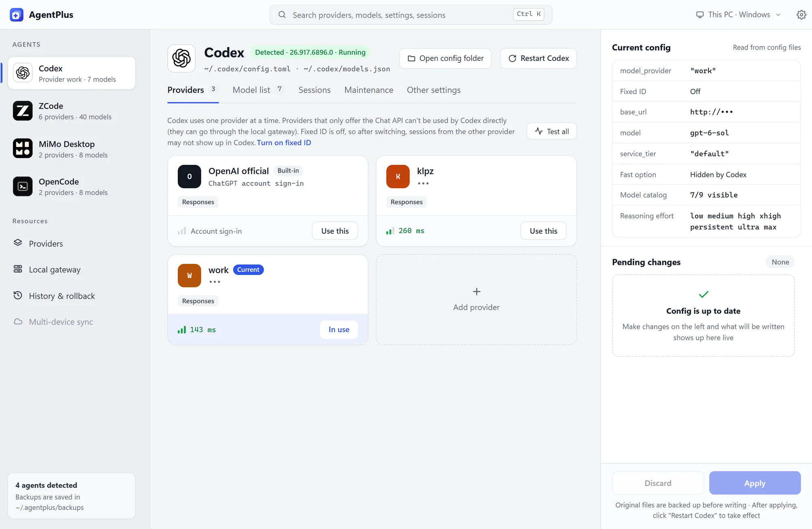The height and width of the screenshot is (529, 812).
Task: Click Responses tag on work card
Action: (x=198, y=301)
